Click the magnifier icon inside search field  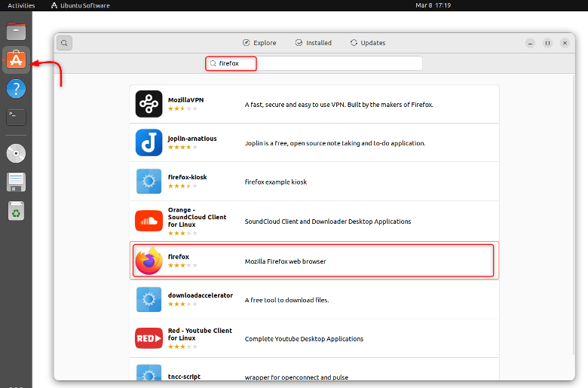[x=213, y=63]
